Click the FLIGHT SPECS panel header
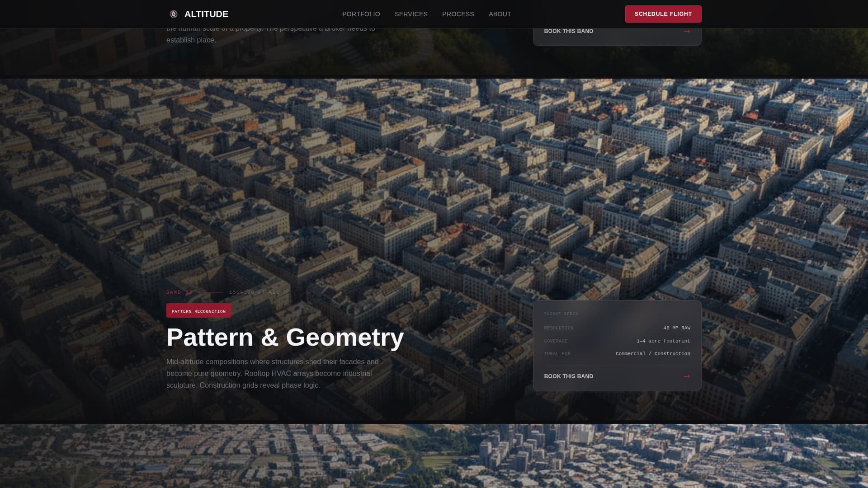Image resolution: width=868 pixels, height=488 pixels. (x=561, y=313)
